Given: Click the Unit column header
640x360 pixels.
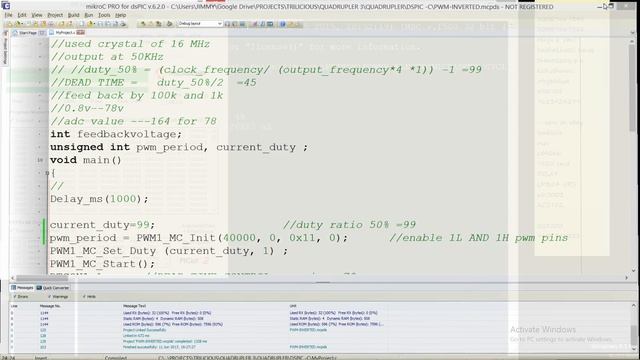Looking at the screenshot, I should 293,306.
